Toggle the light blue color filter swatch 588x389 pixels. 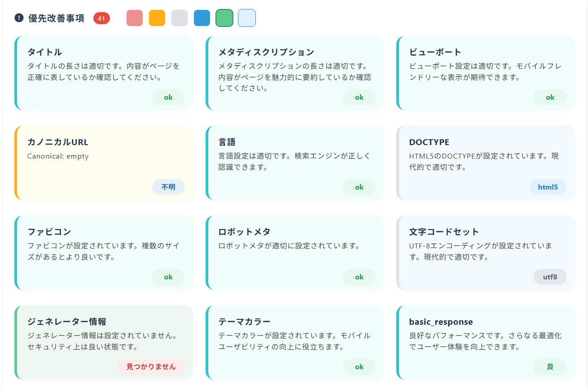[247, 18]
